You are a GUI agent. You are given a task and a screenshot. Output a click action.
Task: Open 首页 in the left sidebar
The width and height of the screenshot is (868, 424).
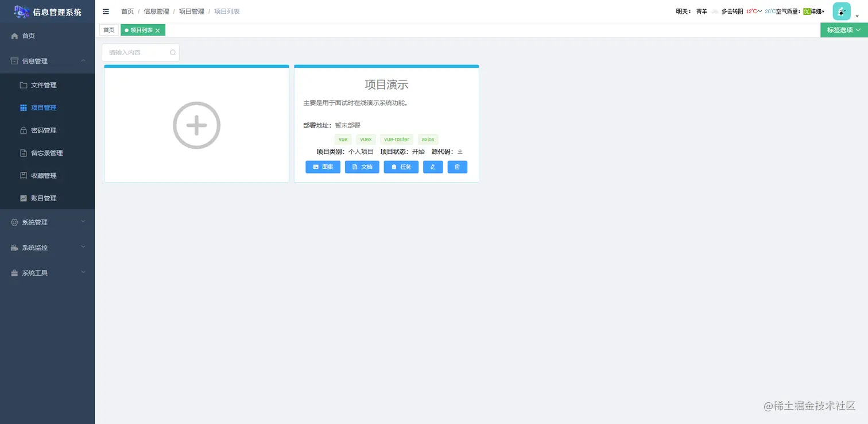click(47, 36)
